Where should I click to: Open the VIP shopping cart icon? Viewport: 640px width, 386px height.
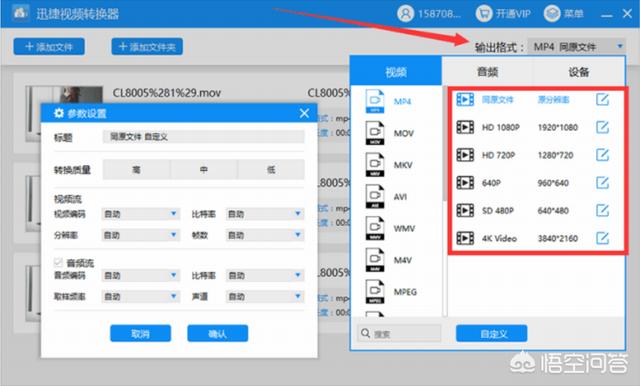484,13
